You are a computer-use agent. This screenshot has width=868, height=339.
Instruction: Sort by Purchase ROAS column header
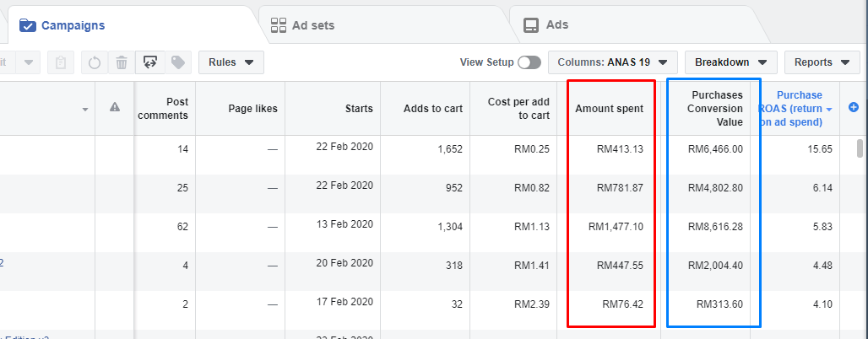point(795,108)
